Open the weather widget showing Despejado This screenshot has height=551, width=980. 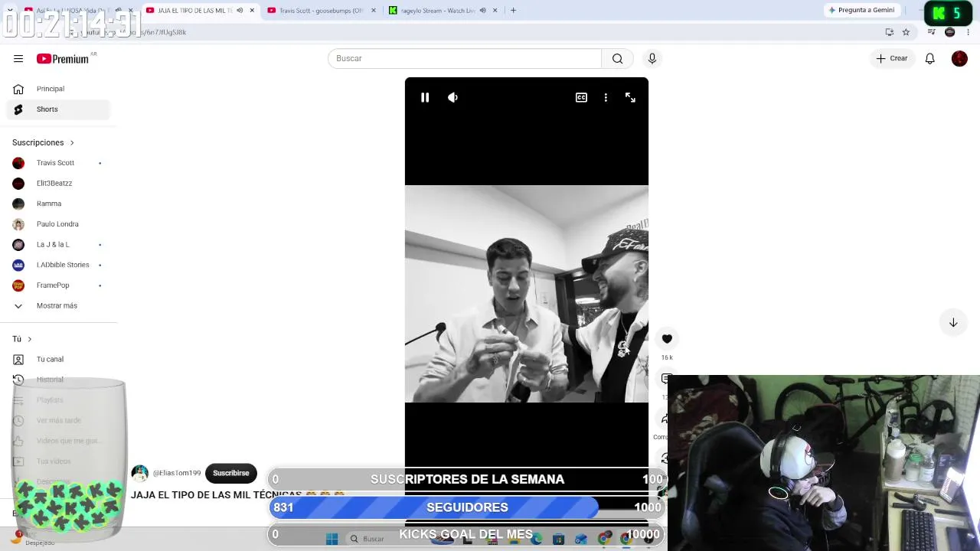[x=34, y=540]
